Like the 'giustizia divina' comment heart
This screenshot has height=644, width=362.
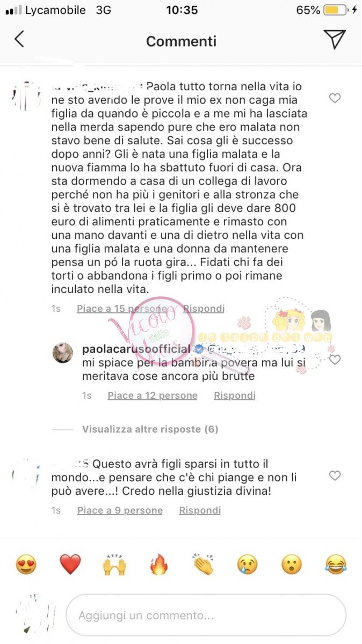(335, 475)
